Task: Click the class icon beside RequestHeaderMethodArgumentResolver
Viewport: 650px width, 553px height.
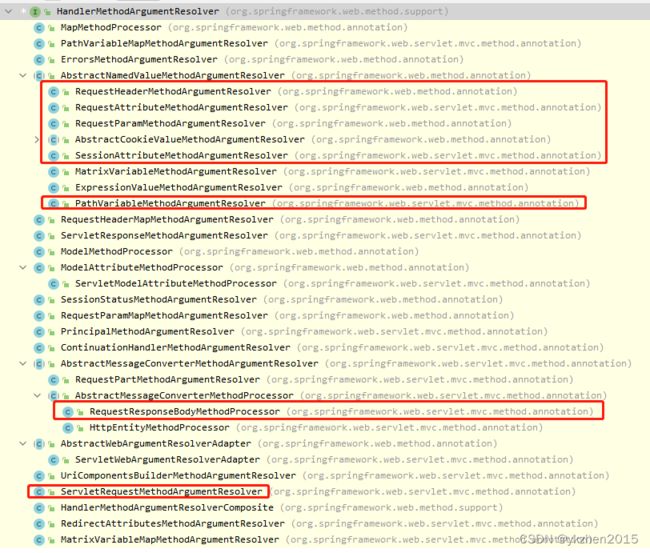Action: 53,92
